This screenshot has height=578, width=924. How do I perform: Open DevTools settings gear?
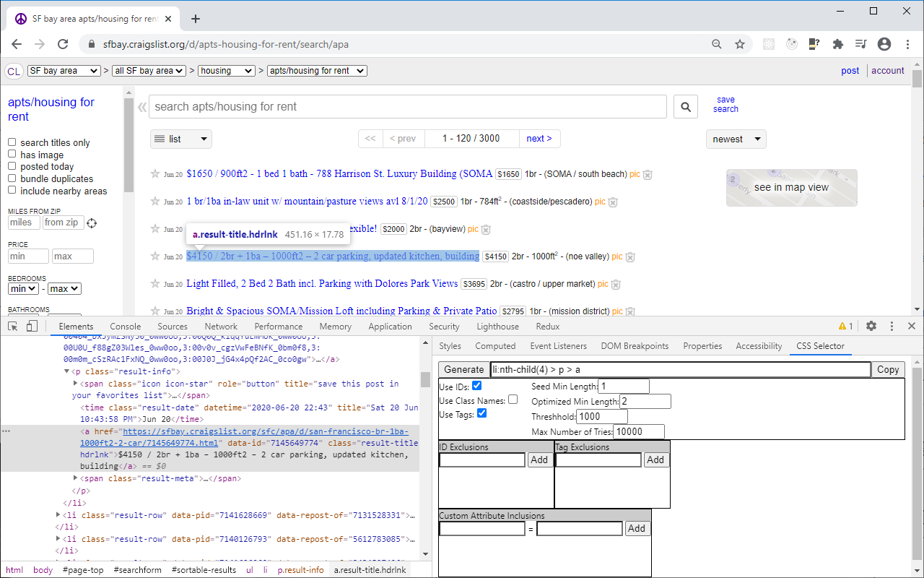pos(871,327)
